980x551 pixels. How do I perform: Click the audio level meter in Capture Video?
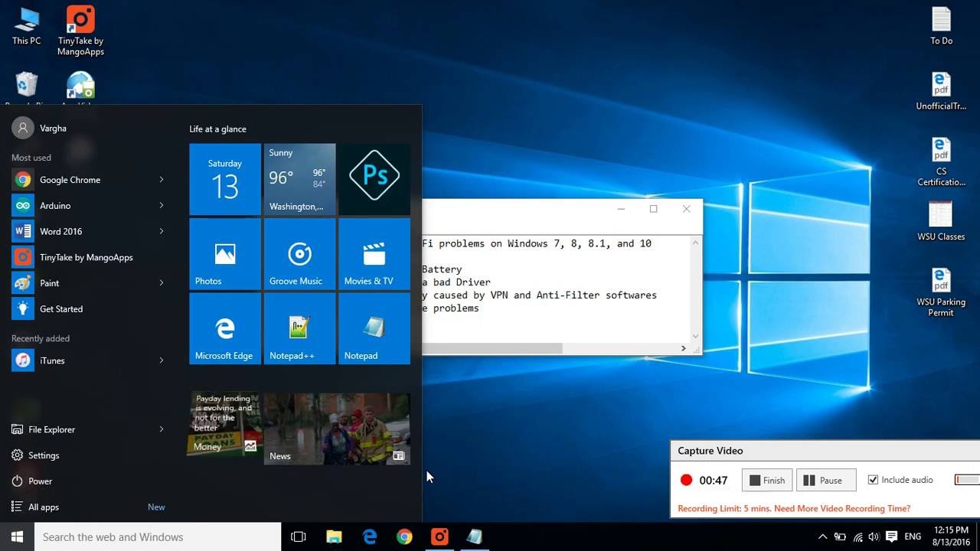(967, 480)
